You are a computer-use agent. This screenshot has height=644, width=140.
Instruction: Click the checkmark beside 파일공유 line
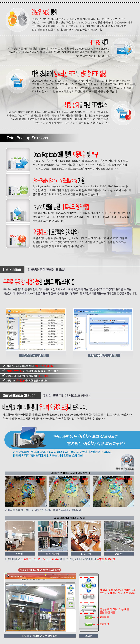(3, 366)
